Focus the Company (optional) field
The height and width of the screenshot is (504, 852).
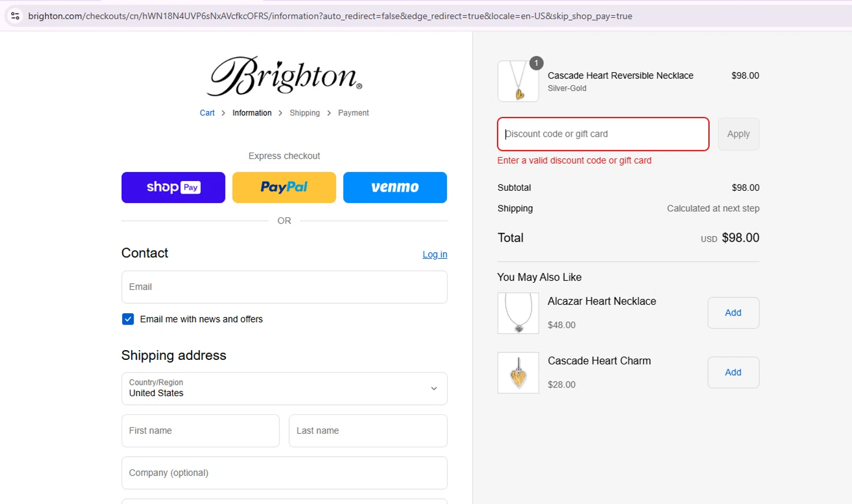(x=285, y=473)
